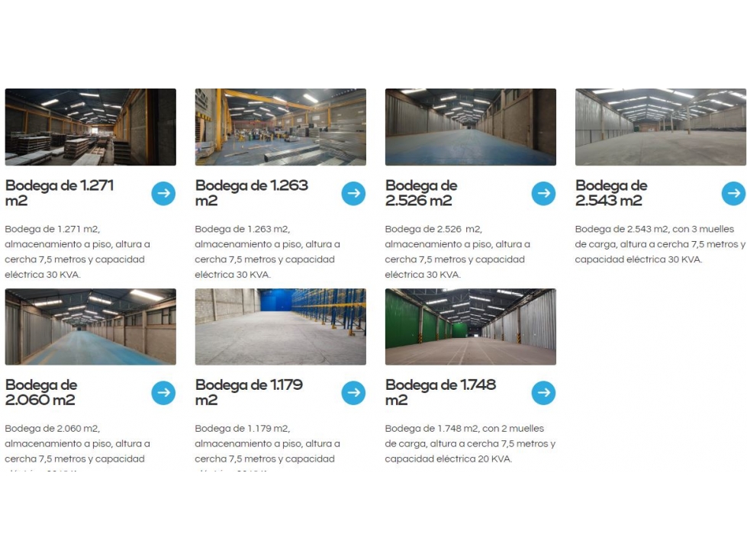Open the photo with green wall warehouse
Image resolution: width=747 pixels, height=560 pixels.
coord(471,327)
